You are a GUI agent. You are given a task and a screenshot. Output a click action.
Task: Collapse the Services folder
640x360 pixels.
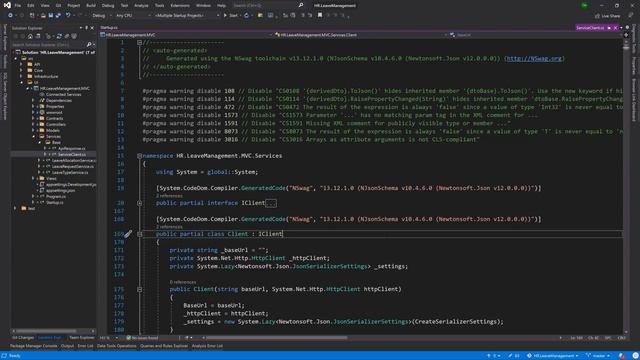[x=33, y=136]
